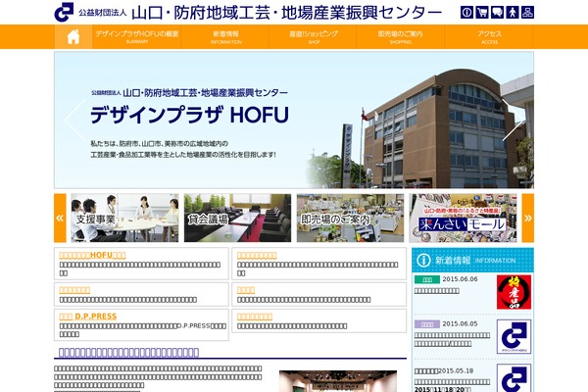588x392 pixels.
Task: Open the blue logo thumbnail dated 2015.06.05
Action: point(514,336)
